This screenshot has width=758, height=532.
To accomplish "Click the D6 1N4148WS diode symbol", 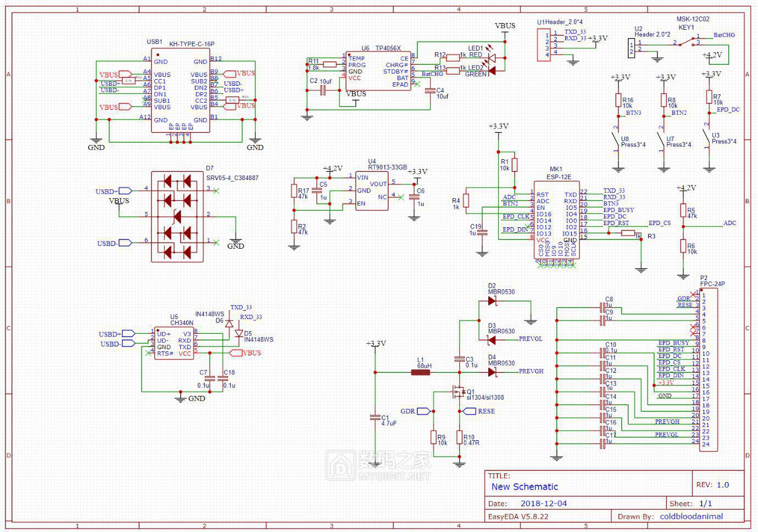I will point(228,323).
